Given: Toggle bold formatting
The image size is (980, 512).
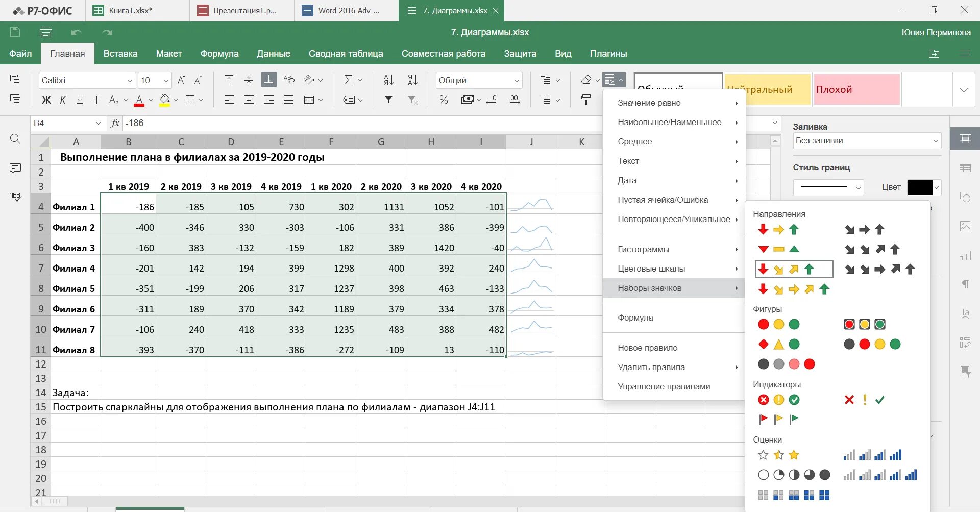Looking at the screenshot, I should [x=46, y=100].
